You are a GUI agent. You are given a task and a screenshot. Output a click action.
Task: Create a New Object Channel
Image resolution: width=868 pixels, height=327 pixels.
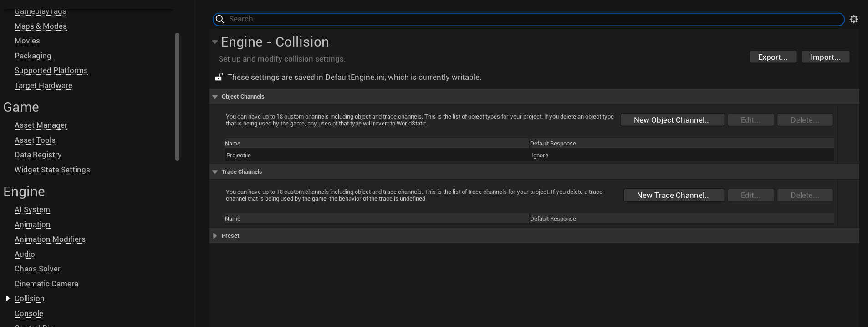point(672,120)
